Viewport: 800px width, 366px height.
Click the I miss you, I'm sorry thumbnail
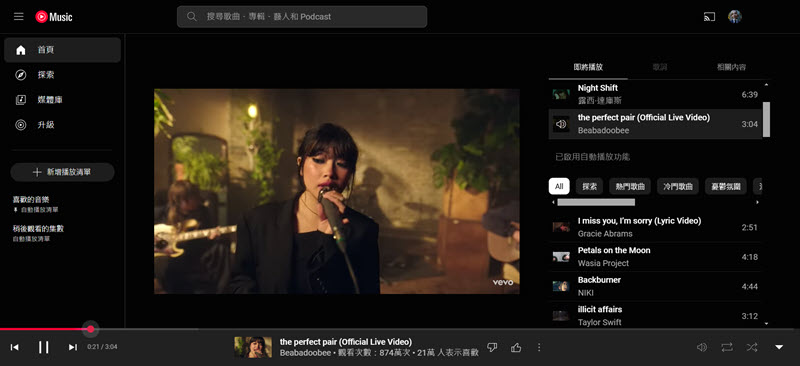coord(561,227)
